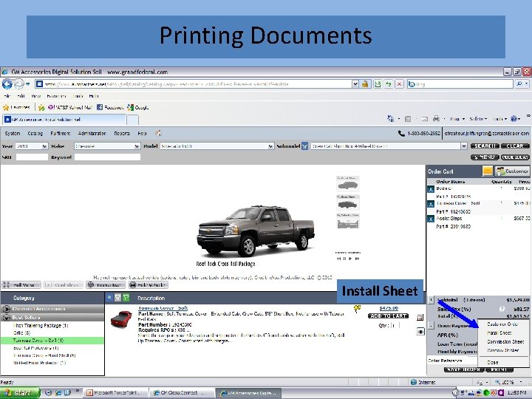Click the MENU button under SEARCH
532x399 pixels.
pos(485,157)
